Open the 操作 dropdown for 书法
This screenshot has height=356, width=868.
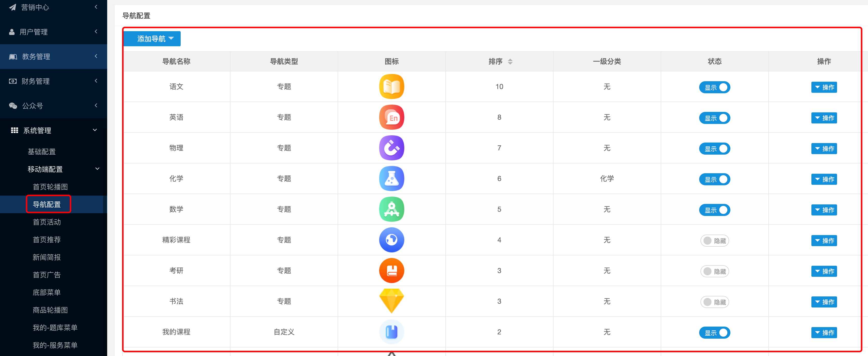[x=824, y=302]
